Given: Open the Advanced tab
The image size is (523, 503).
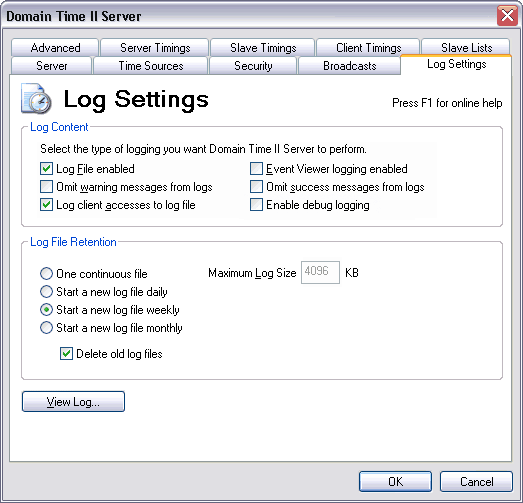Looking at the screenshot, I should 55,48.
